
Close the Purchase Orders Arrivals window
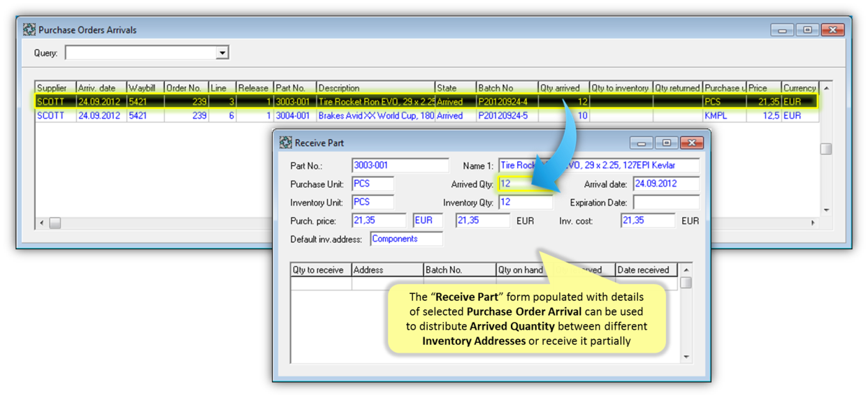point(832,30)
